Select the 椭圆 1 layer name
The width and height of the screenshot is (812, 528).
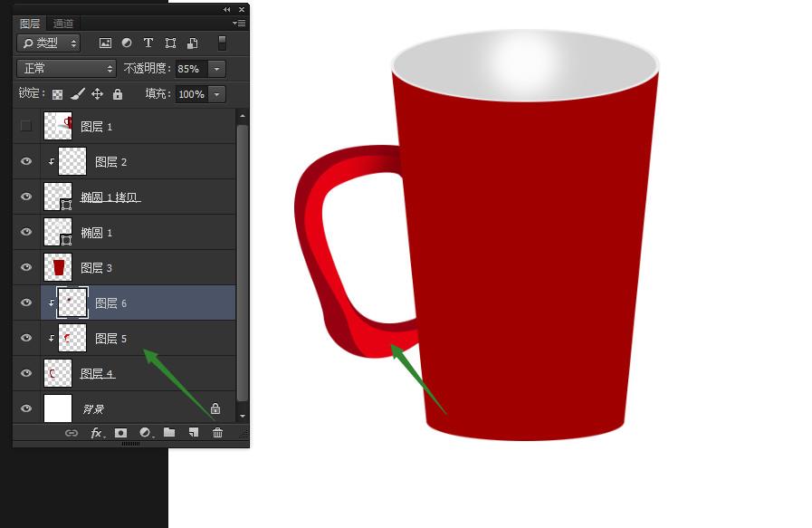[96, 232]
